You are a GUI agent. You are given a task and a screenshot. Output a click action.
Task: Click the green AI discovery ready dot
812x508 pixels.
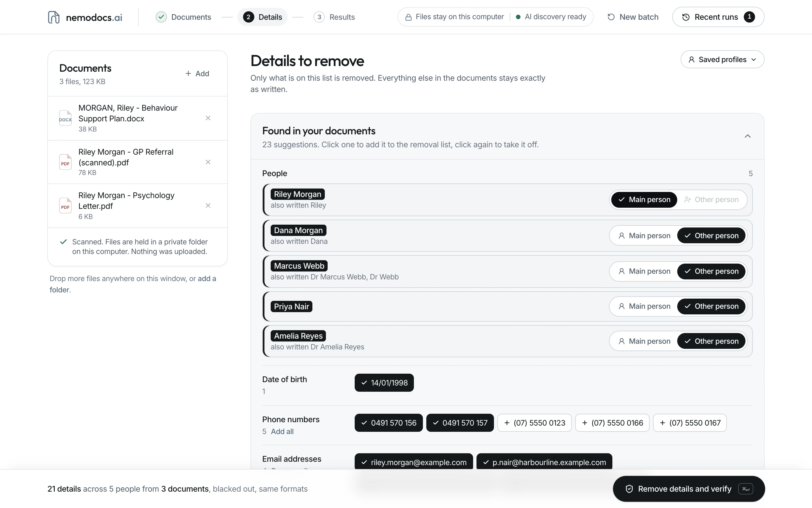[518, 17]
